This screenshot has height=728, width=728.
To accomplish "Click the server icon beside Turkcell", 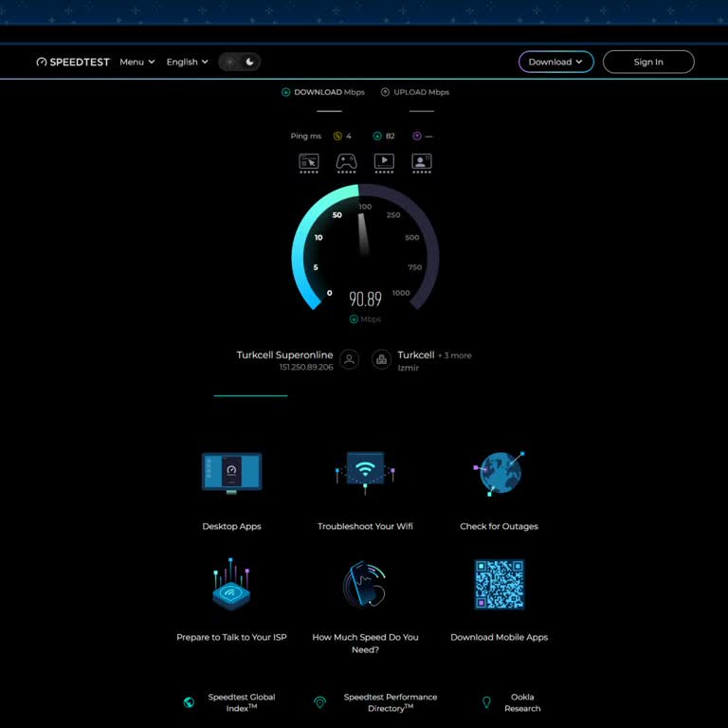I will (381, 359).
